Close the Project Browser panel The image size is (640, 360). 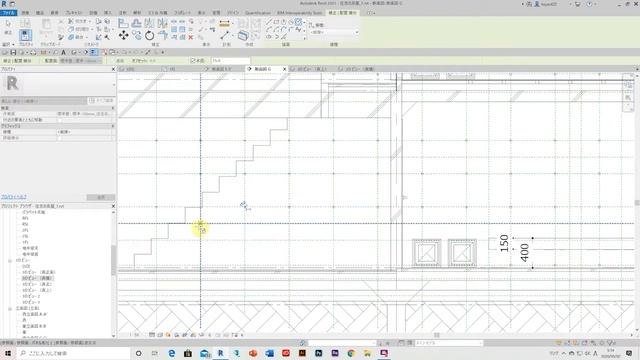coord(113,206)
